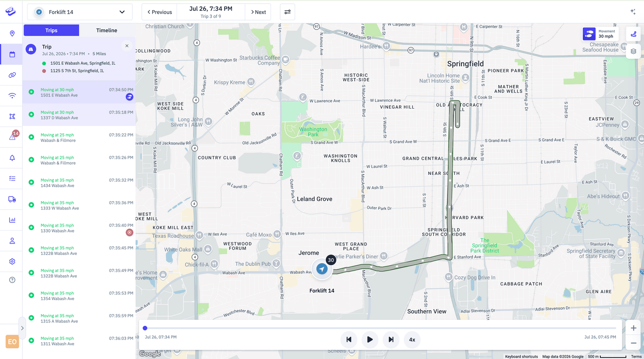This screenshot has width=644, height=359.
Task: Select event at 07:34:50 PM, 1501 E Wabash Ave
Action: (x=79, y=92)
